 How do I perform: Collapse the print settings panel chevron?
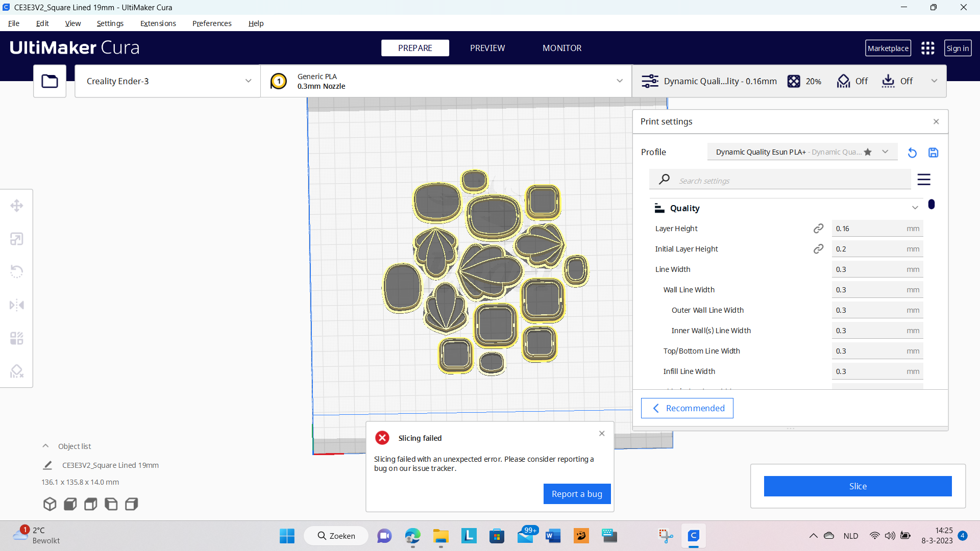pos(934,81)
